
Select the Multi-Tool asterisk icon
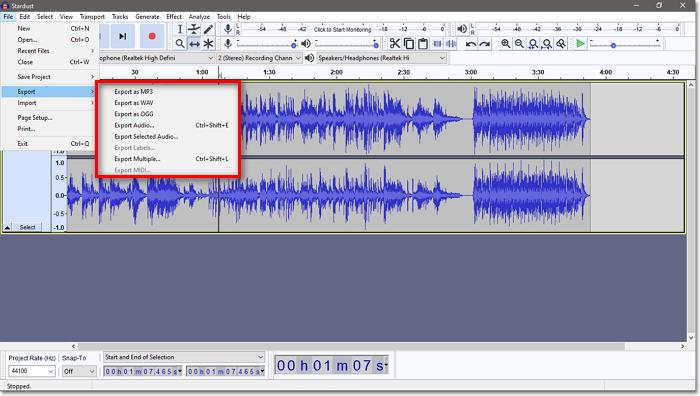pos(208,44)
